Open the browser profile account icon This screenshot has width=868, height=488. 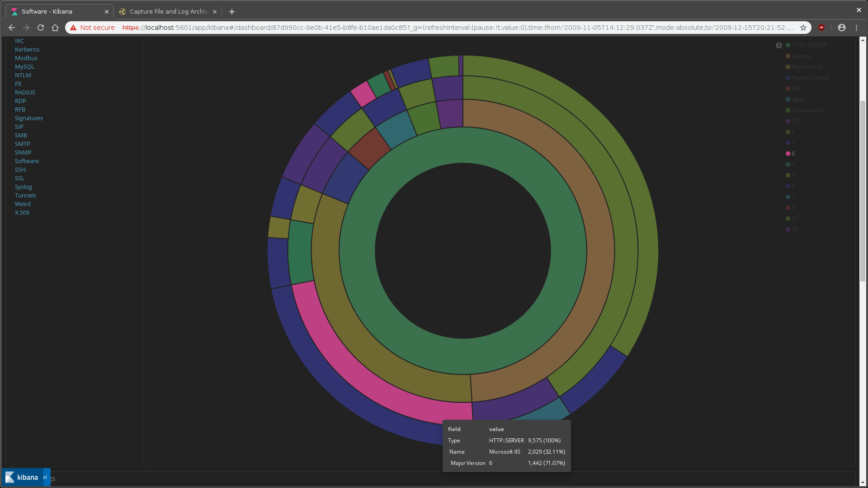[x=841, y=28]
